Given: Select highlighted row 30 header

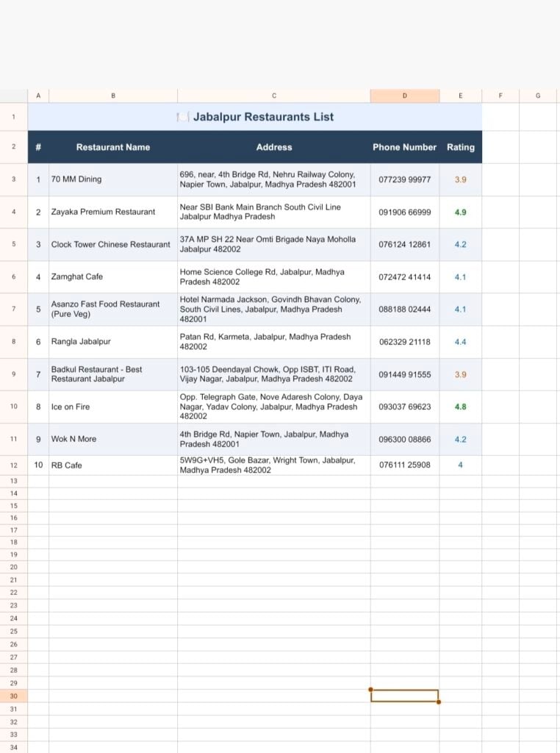Looking at the screenshot, I should [13, 696].
